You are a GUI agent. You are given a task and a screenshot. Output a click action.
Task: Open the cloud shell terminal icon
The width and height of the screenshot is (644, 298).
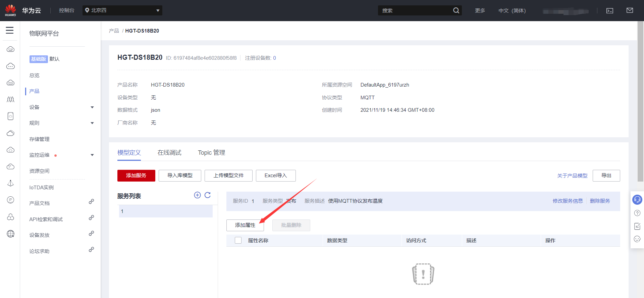pyautogui.click(x=610, y=11)
